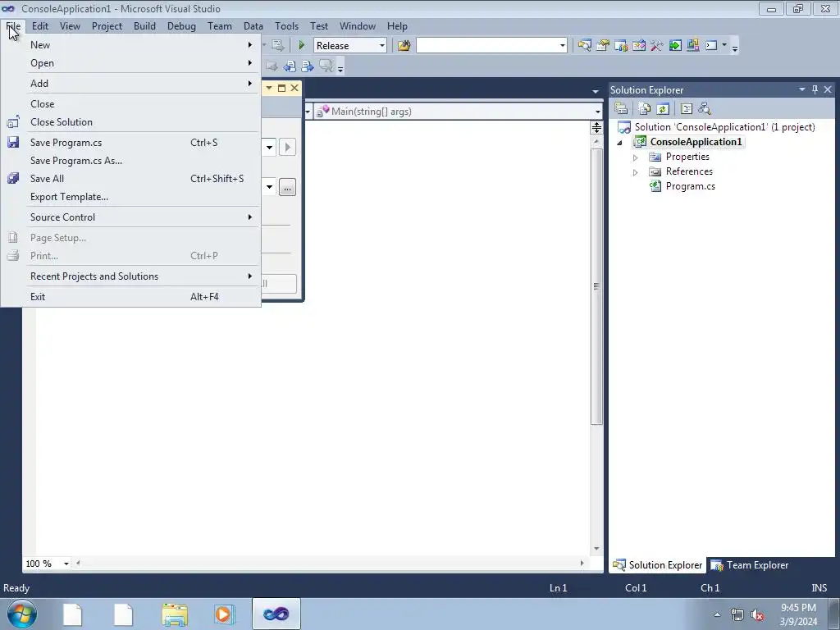
Task: Open the Extension Manager icon
Action: (x=692, y=46)
